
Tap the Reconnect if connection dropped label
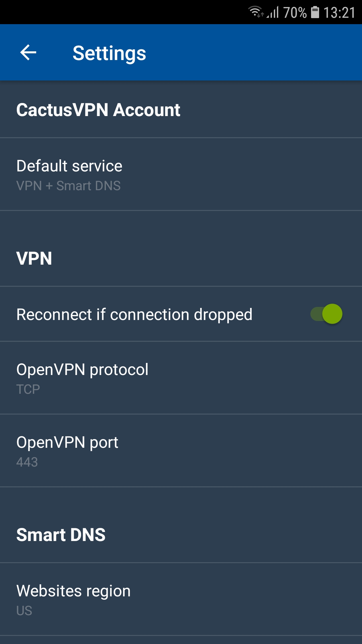[x=134, y=315]
